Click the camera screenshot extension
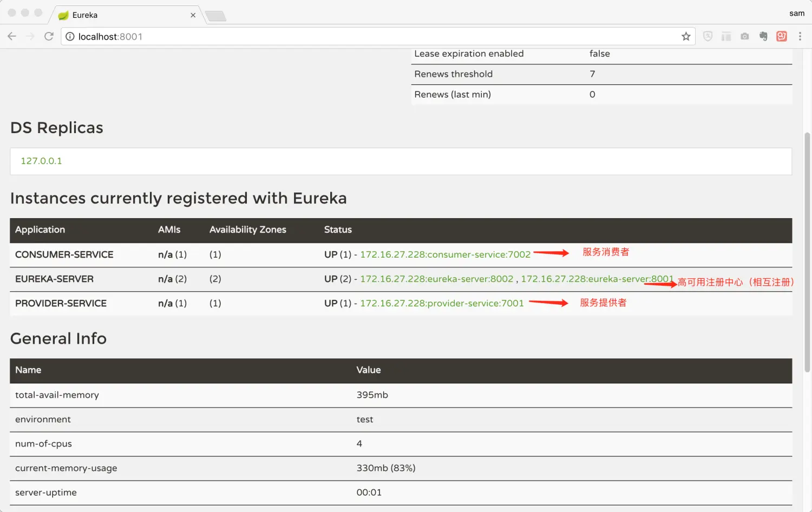The image size is (812, 512). click(x=745, y=36)
